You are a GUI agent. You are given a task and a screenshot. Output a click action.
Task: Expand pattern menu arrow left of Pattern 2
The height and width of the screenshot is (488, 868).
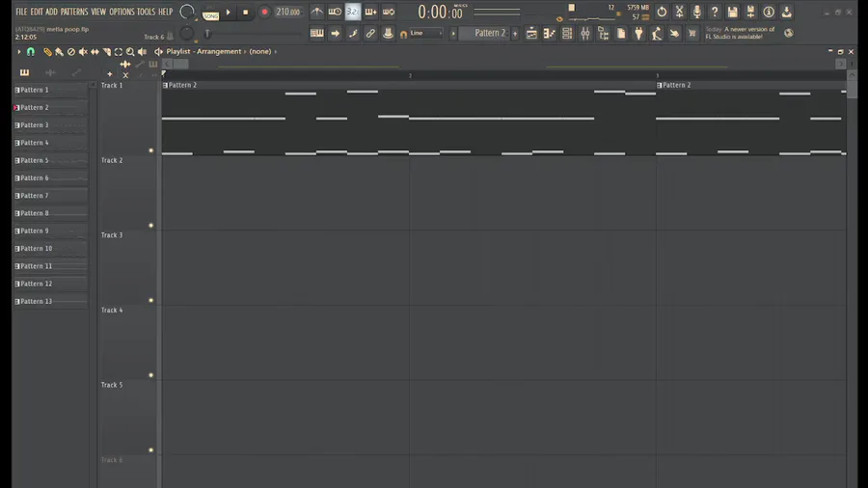click(453, 34)
